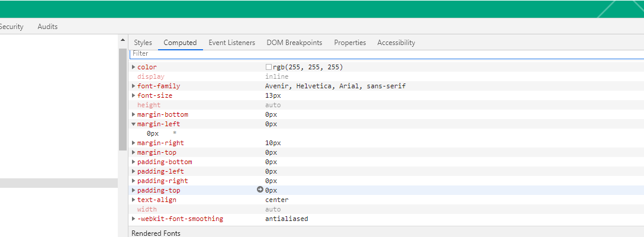Collapse the margin-left property
The height and width of the screenshot is (237, 644).
tap(134, 124)
